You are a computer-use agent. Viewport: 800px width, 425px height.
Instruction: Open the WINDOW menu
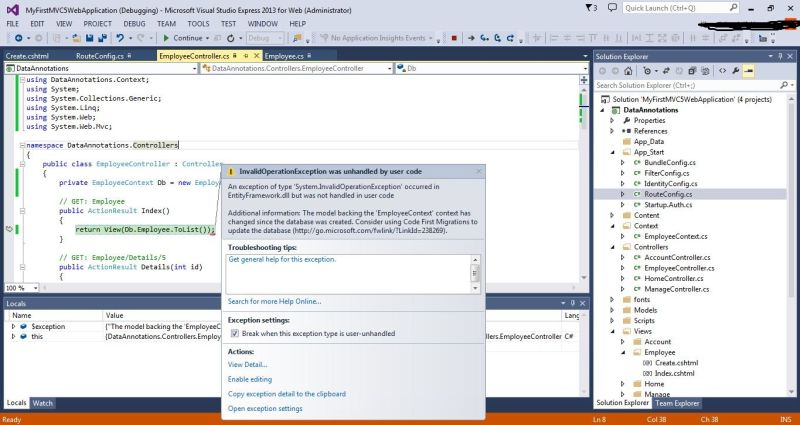click(x=263, y=23)
